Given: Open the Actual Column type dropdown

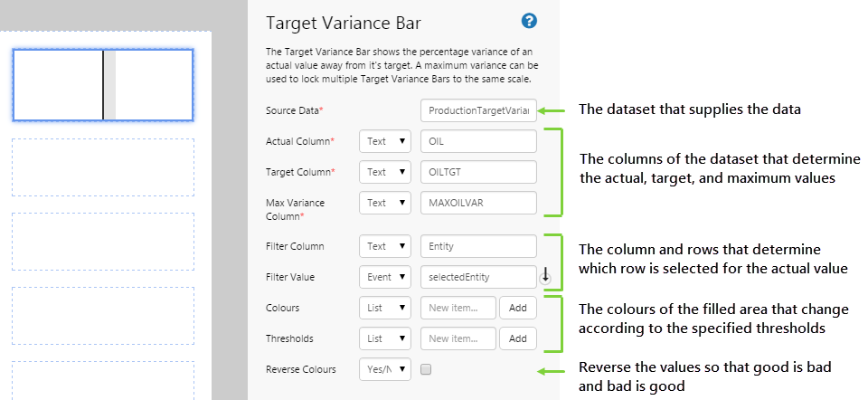Looking at the screenshot, I should (x=385, y=141).
